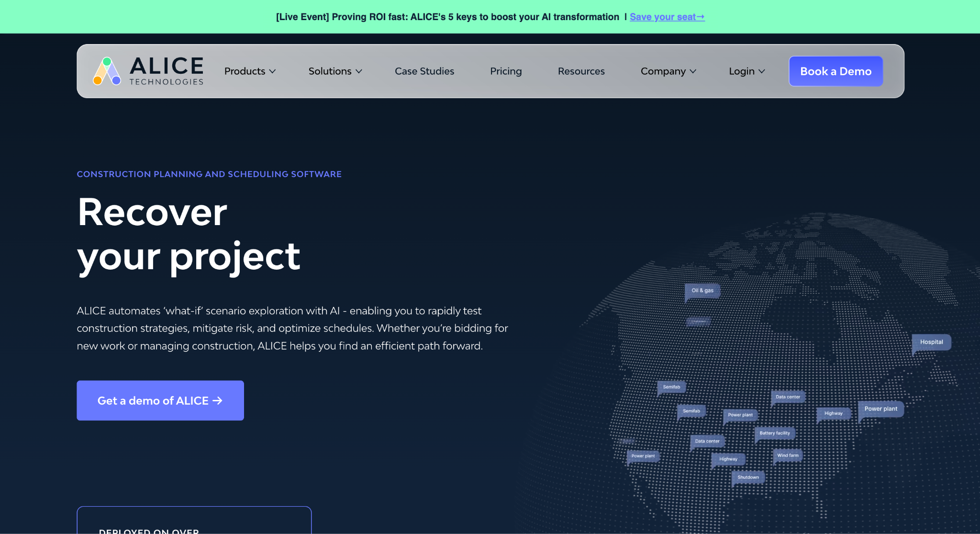Click the Live Event announcement banner text
Viewport: 980px width, 534px height.
click(447, 17)
